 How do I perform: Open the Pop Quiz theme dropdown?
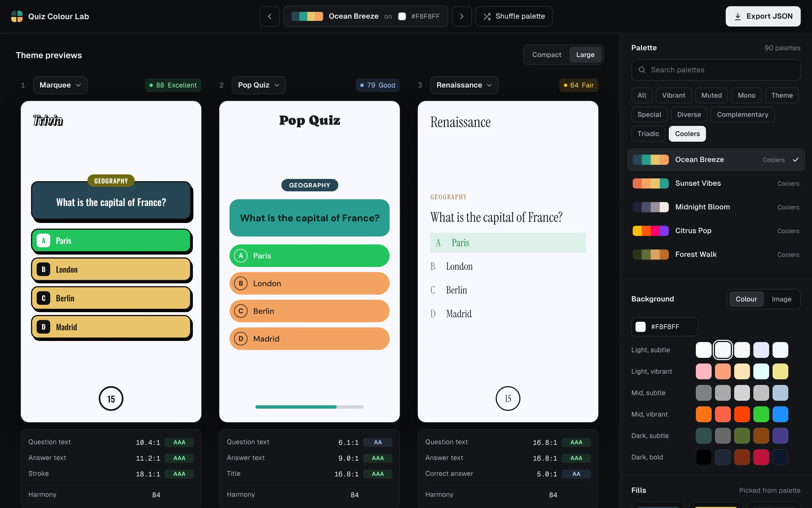coord(258,85)
